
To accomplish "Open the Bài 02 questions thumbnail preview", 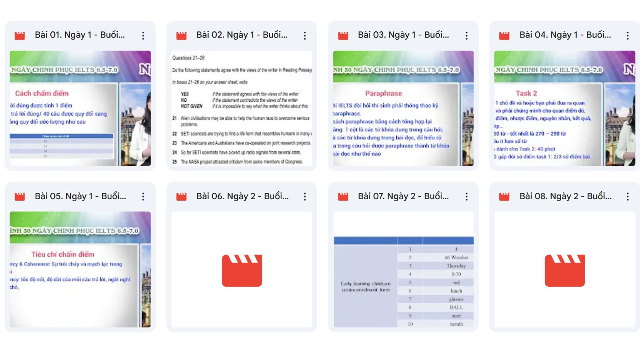I will click(242, 108).
